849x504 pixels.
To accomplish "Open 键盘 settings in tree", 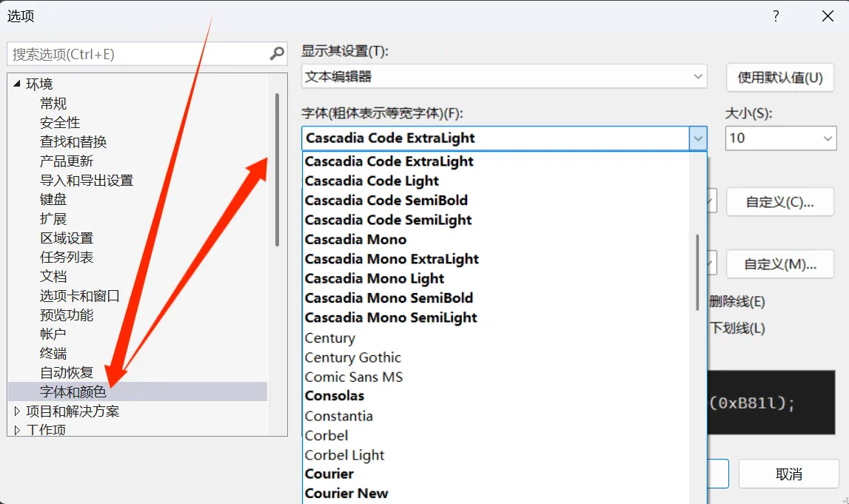I will (53, 200).
